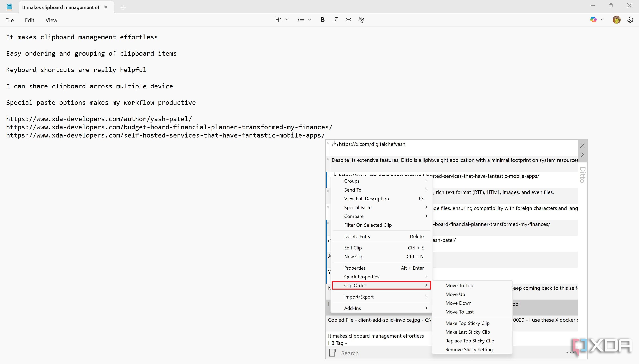Viewport: 639px width, 364px height.
Task: Add a new Notepad tab
Action: 123,7
